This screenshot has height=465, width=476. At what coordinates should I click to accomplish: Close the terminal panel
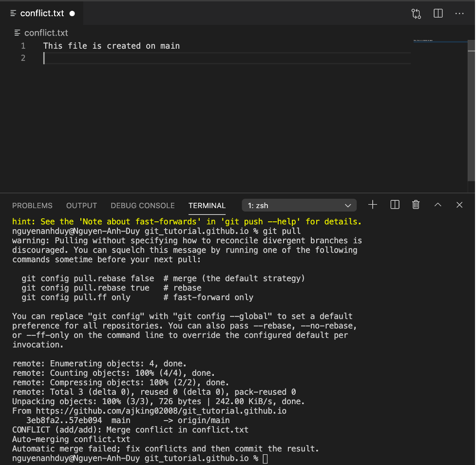(x=459, y=205)
